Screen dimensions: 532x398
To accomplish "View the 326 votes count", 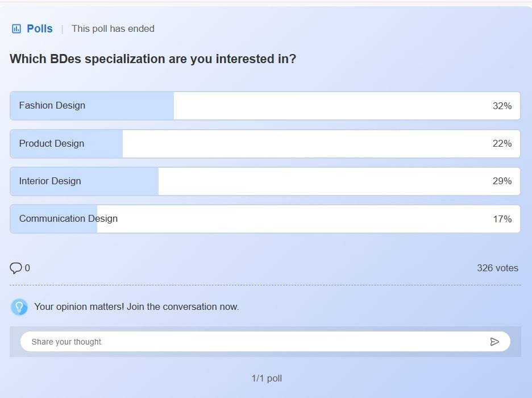I will pyautogui.click(x=497, y=268).
